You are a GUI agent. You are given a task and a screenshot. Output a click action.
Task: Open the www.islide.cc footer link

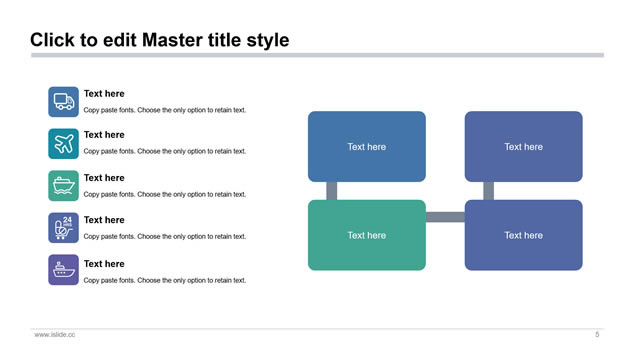click(55, 335)
